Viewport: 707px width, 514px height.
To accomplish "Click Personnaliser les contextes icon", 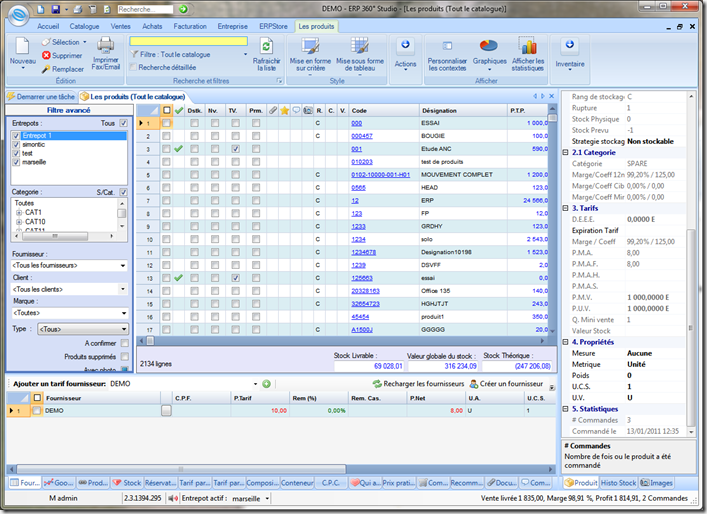I will click(447, 46).
